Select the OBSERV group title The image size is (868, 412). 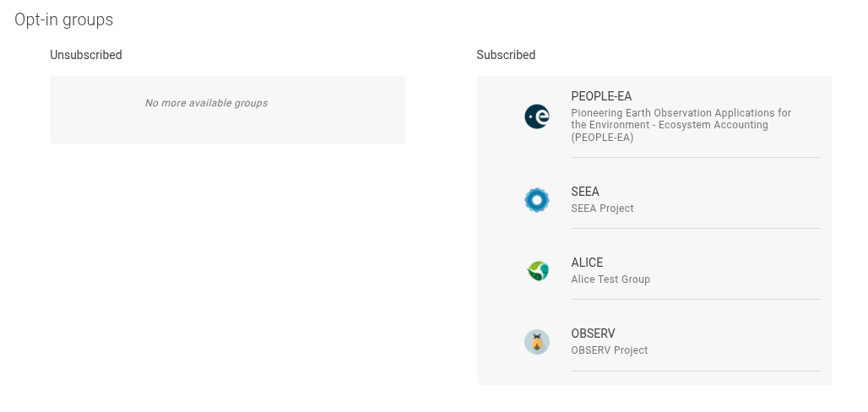pos(593,333)
